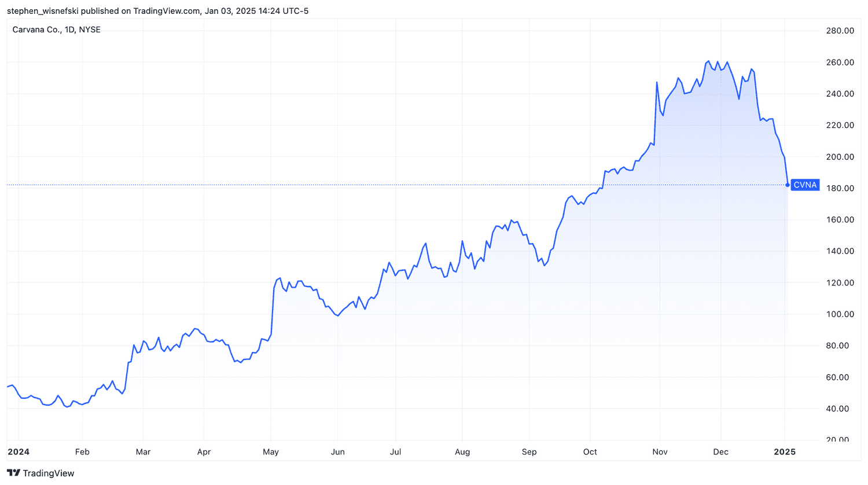Click the 200.00 price axis label
The image size is (868, 485).
(x=840, y=157)
